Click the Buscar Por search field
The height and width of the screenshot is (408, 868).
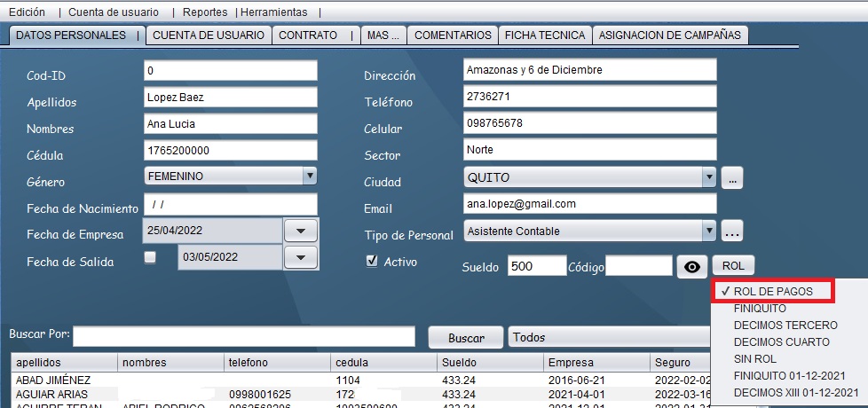tap(243, 336)
